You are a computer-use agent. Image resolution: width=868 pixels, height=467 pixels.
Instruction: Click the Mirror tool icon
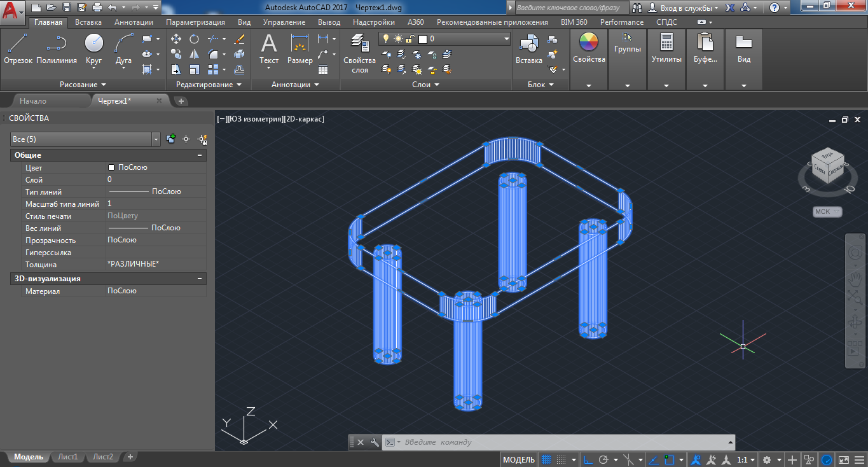pos(194,54)
